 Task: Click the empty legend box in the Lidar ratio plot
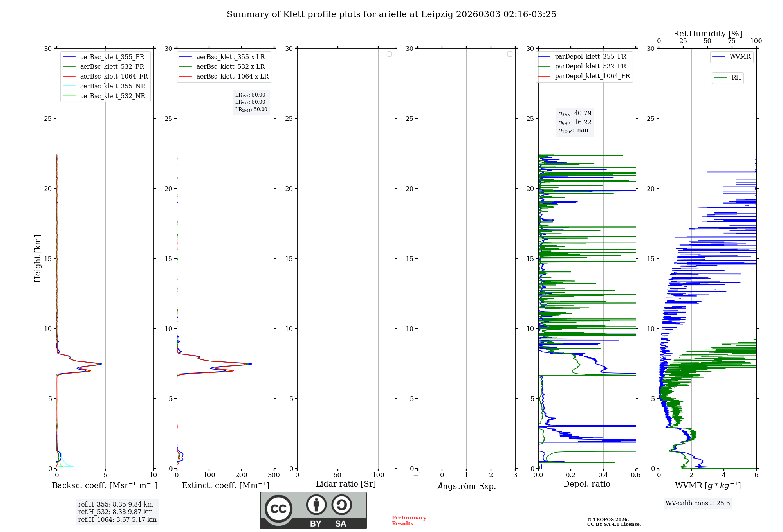click(x=389, y=54)
